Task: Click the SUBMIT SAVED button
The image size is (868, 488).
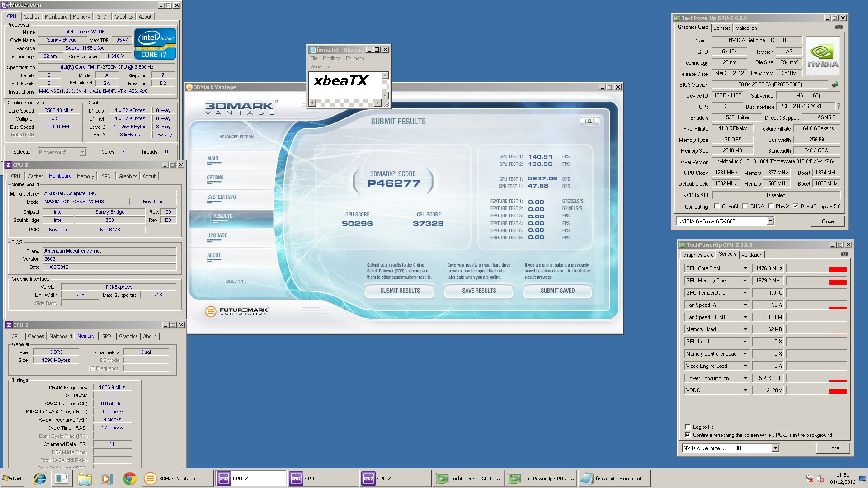Action: click(557, 291)
